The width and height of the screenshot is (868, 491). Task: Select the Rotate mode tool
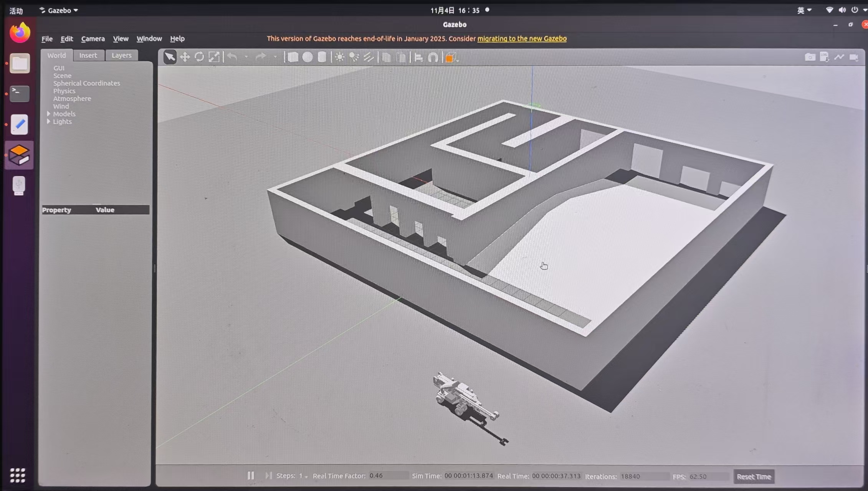pos(199,57)
